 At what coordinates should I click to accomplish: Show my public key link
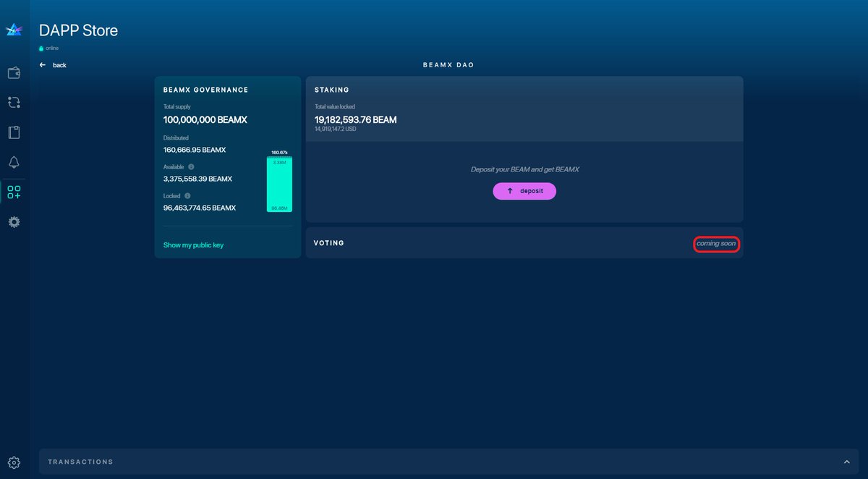pyautogui.click(x=193, y=245)
